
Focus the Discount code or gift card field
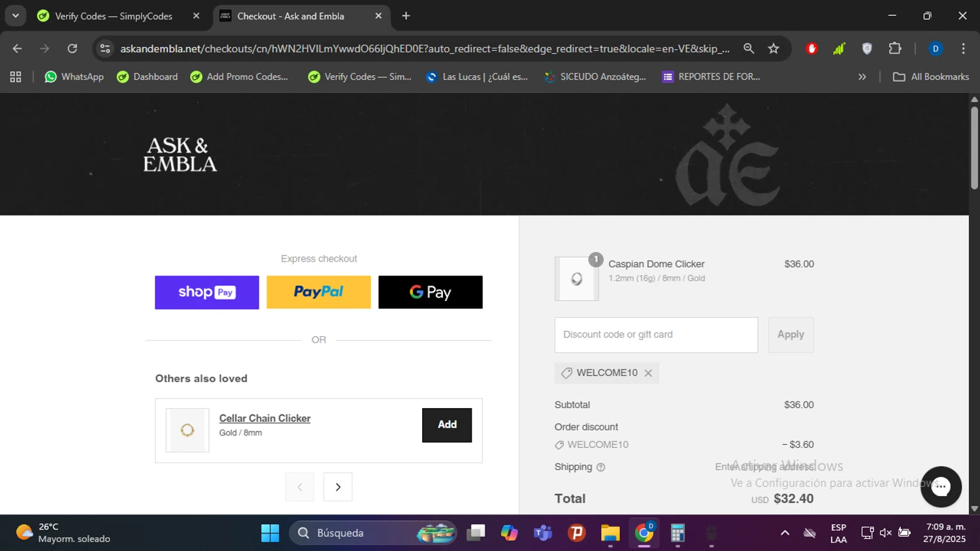point(656,335)
